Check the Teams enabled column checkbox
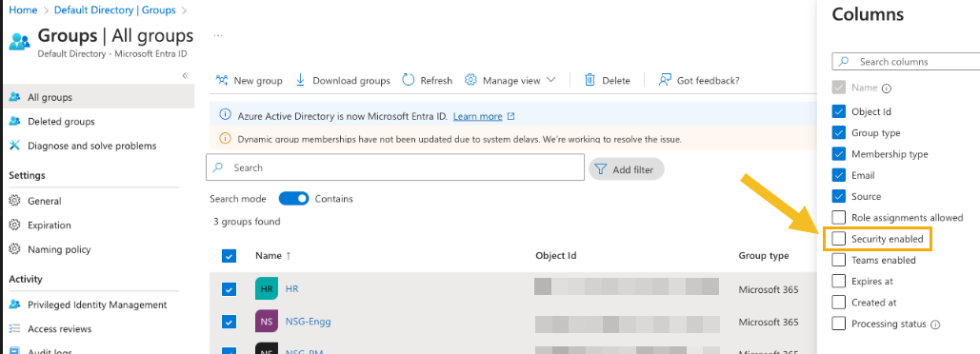 (839, 260)
